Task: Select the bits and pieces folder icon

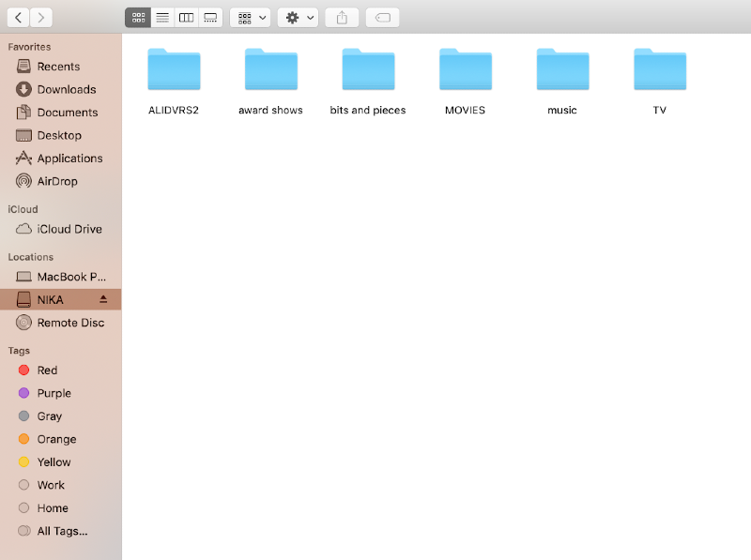Action: [368, 69]
